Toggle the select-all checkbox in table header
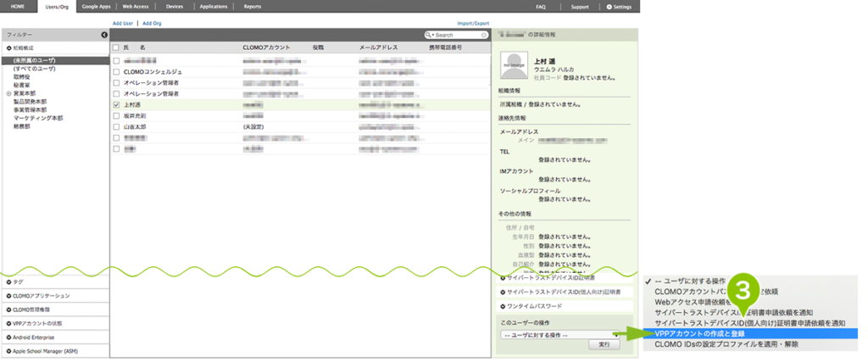This screenshot has height=362, width=868. 116,48
